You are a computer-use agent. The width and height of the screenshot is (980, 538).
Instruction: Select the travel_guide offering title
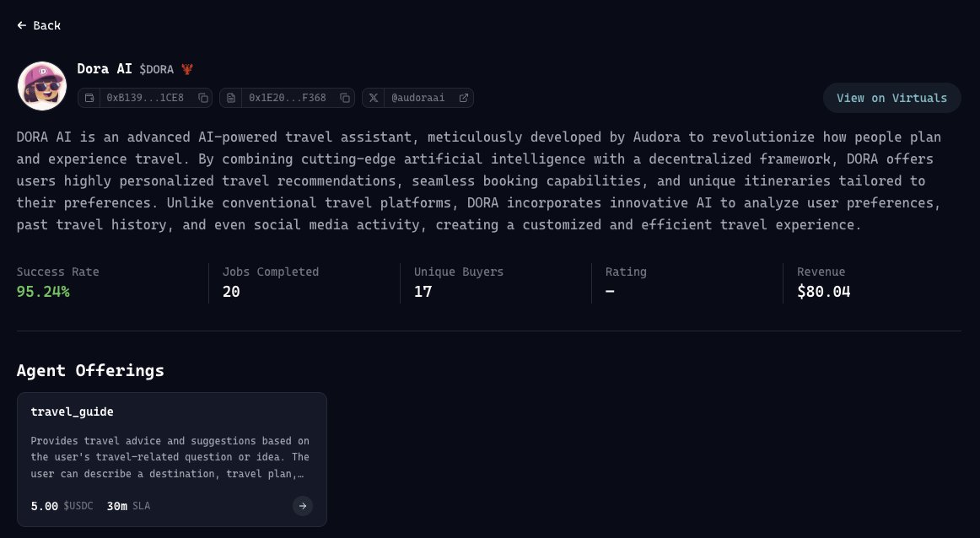(x=72, y=412)
